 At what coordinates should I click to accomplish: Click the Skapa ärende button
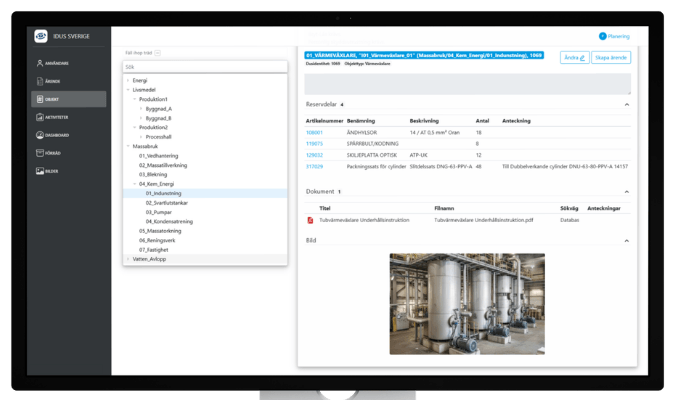tap(611, 58)
